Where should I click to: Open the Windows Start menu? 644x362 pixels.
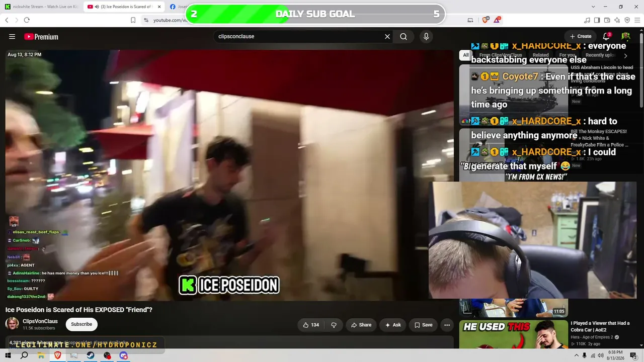tap(8, 355)
